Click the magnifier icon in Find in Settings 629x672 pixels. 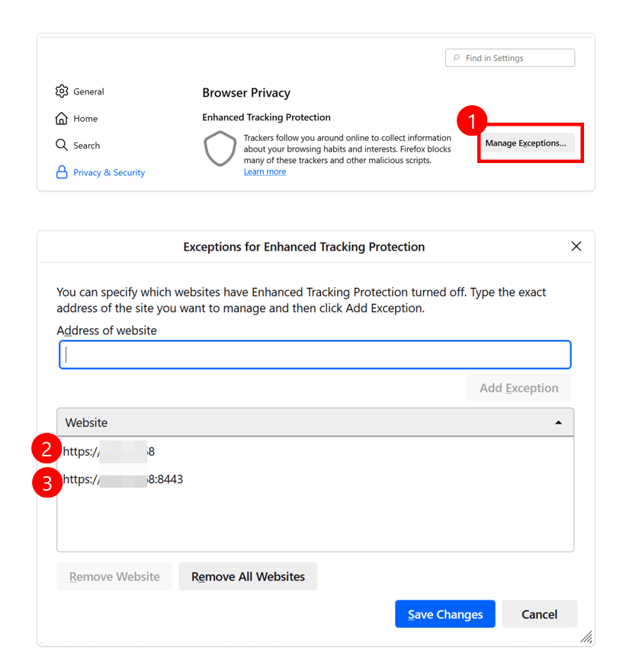[x=457, y=58]
